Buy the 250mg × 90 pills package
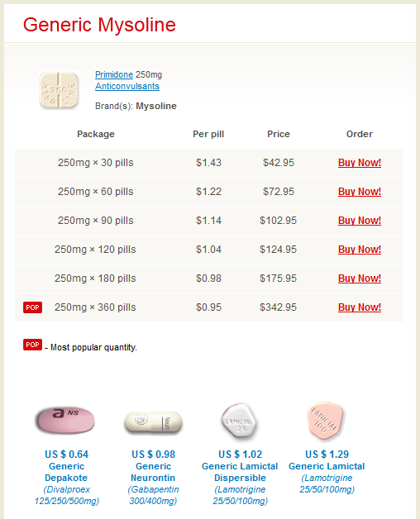Viewport: 420px width, 519px height. pos(360,221)
